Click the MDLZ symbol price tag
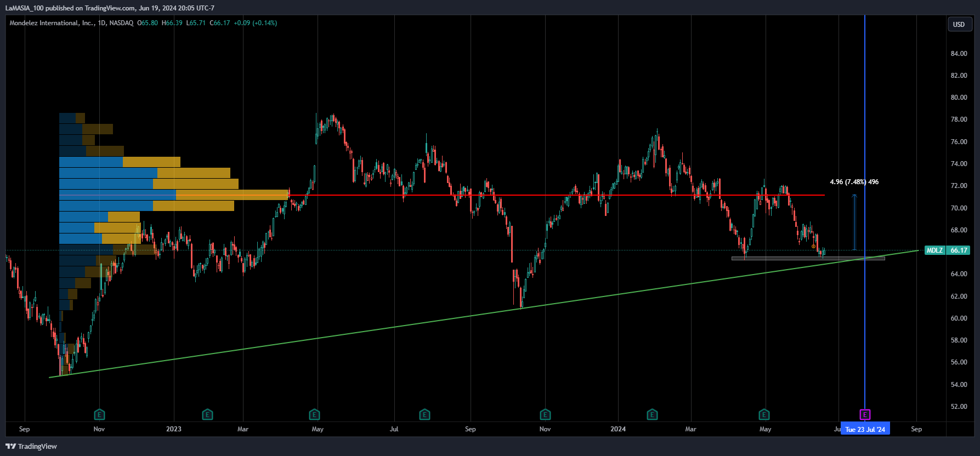The image size is (980, 456). click(935, 250)
